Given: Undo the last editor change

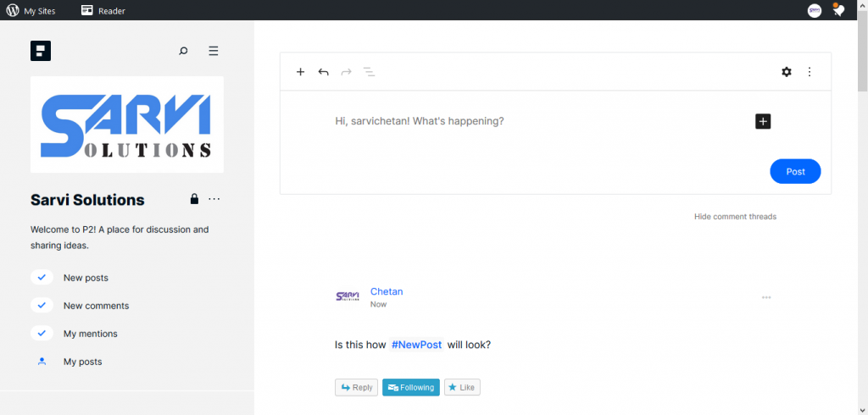Looking at the screenshot, I should click(323, 71).
